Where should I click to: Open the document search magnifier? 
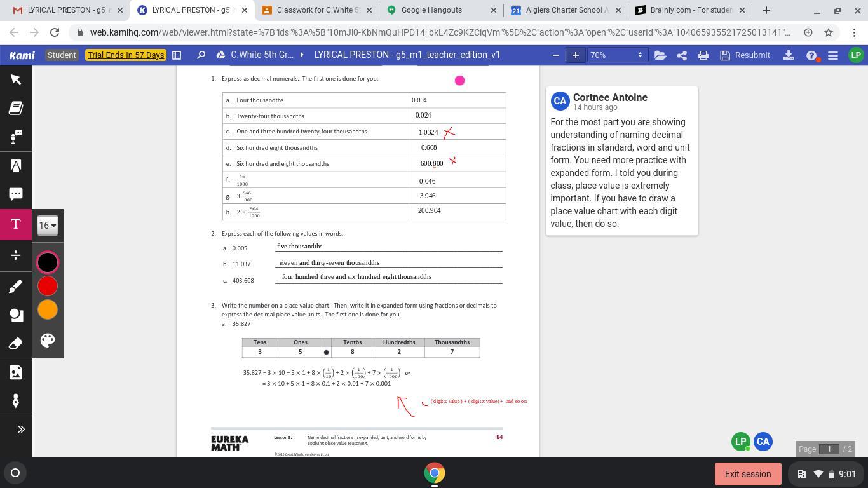(x=201, y=55)
